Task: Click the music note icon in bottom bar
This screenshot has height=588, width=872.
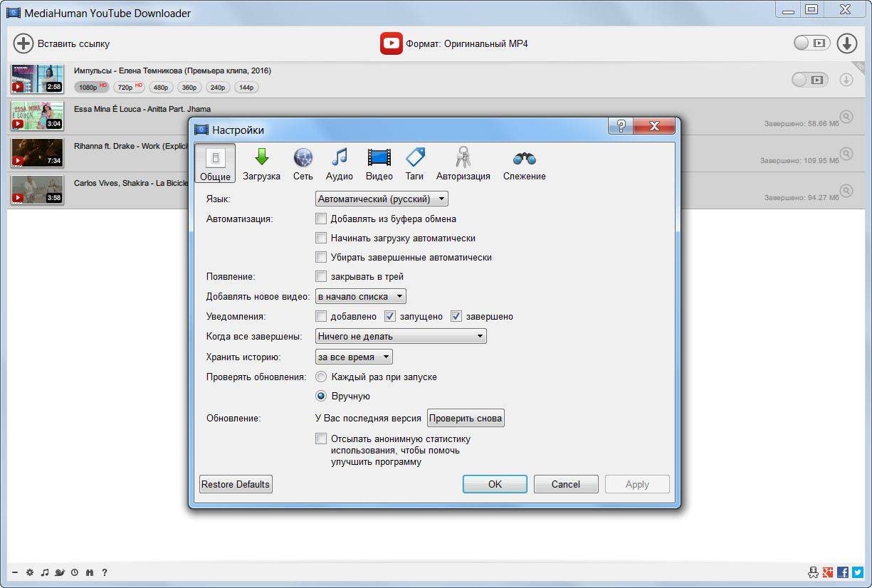Action: [x=45, y=572]
